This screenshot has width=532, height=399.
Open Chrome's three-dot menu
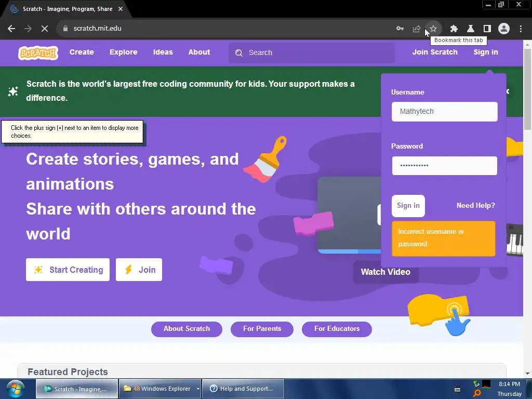pyautogui.click(x=521, y=29)
